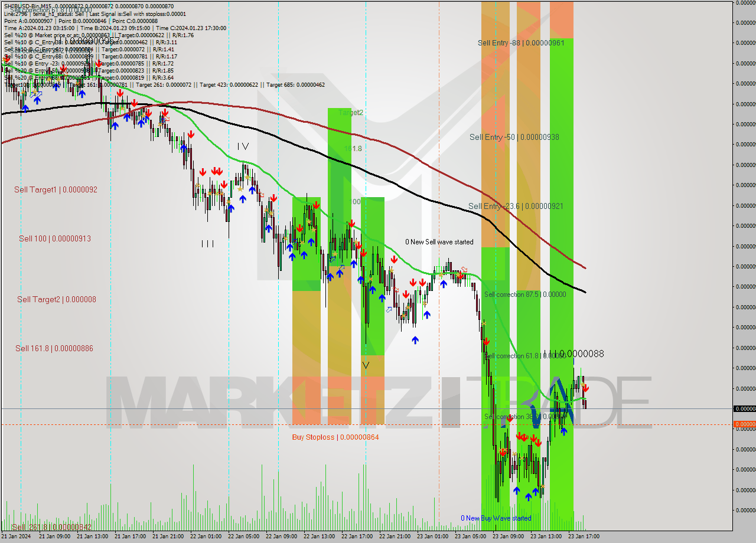Click the '22 Jan 21:00' time axis label
This screenshot has width=756, height=543.
pos(395,537)
